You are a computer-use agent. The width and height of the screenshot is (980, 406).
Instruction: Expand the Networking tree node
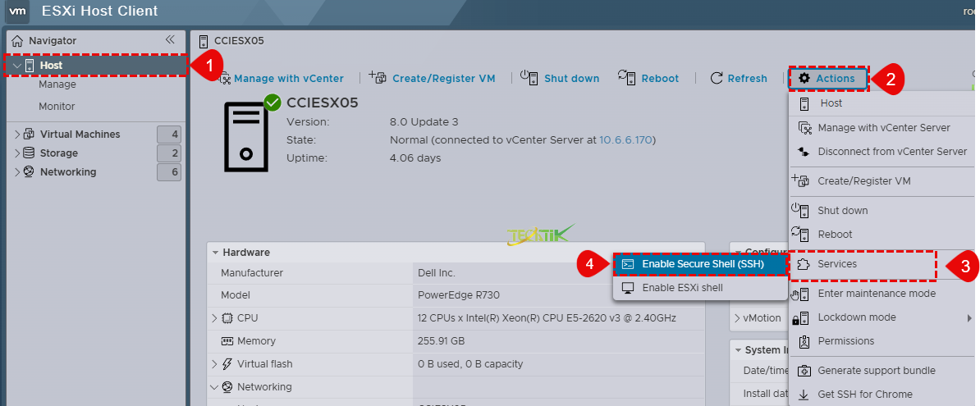pos(17,171)
